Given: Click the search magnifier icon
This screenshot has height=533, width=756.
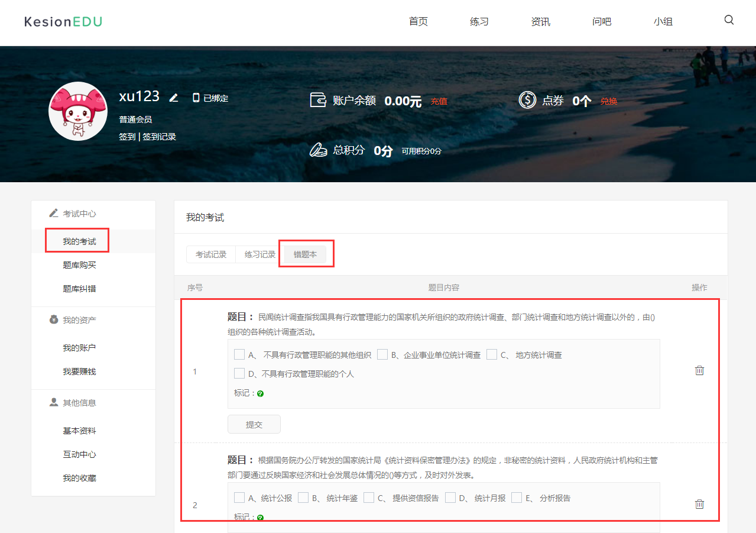Looking at the screenshot, I should point(729,20).
